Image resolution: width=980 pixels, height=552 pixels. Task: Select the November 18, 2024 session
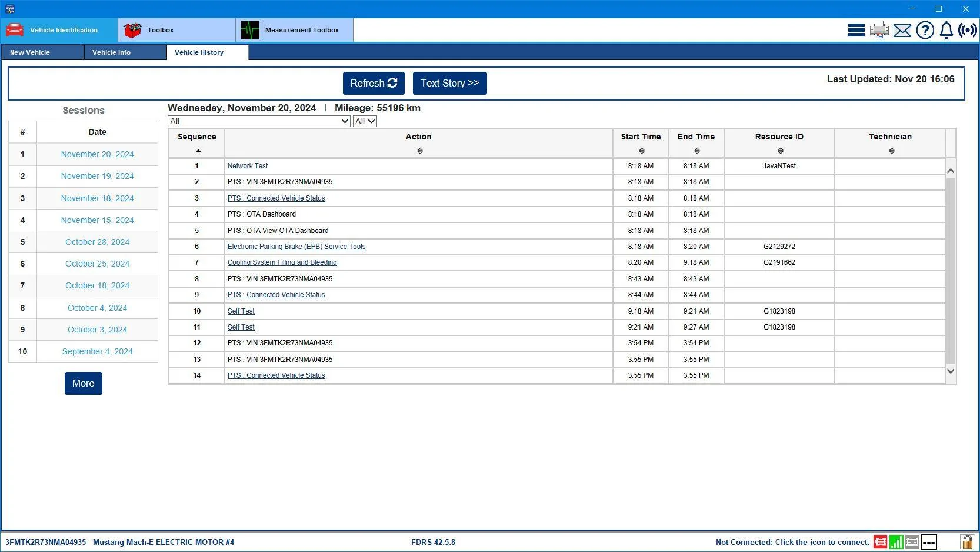pos(98,198)
